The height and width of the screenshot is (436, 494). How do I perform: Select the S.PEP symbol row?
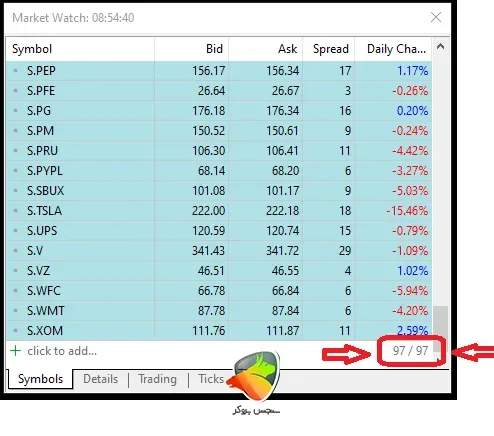pyautogui.click(x=219, y=71)
